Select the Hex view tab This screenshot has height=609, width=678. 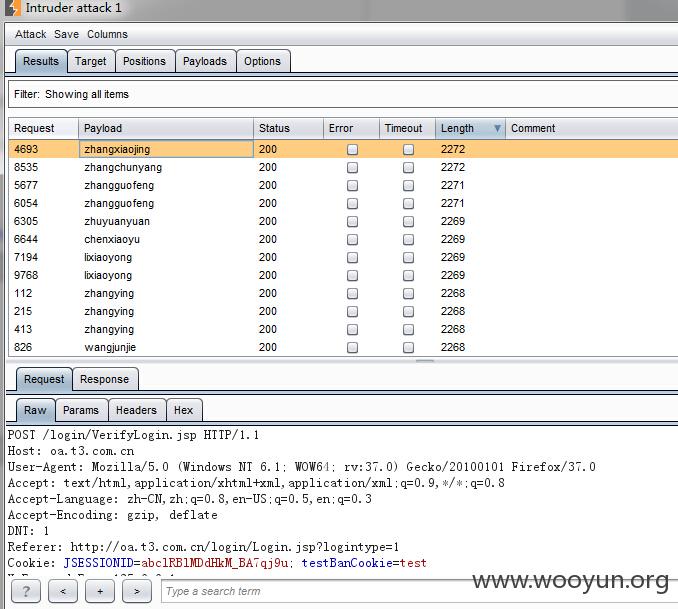[183, 410]
